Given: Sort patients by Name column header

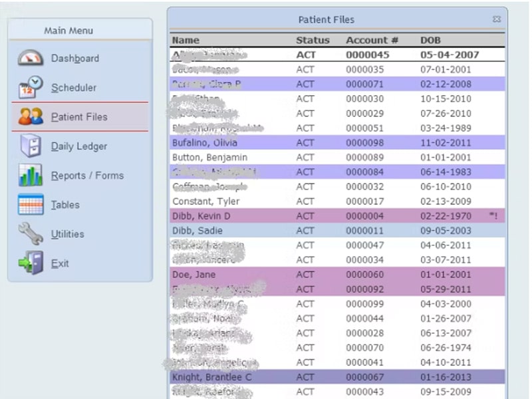Looking at the screenshot, I should click(186, 40).
